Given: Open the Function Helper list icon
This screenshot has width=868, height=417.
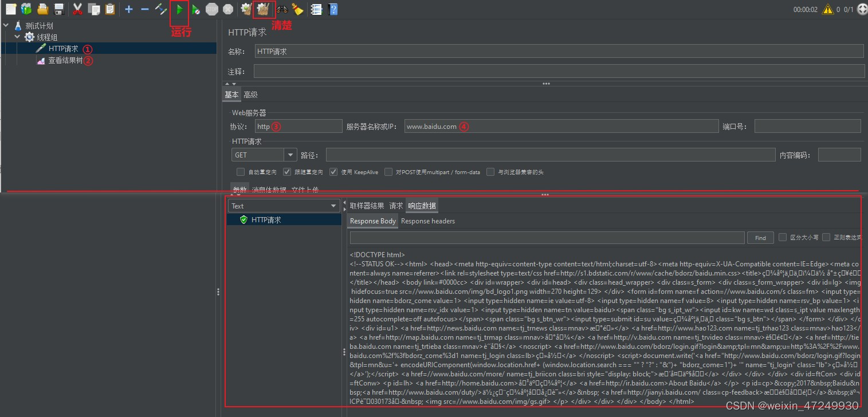Looking at the screenshot, I should 316,9.
